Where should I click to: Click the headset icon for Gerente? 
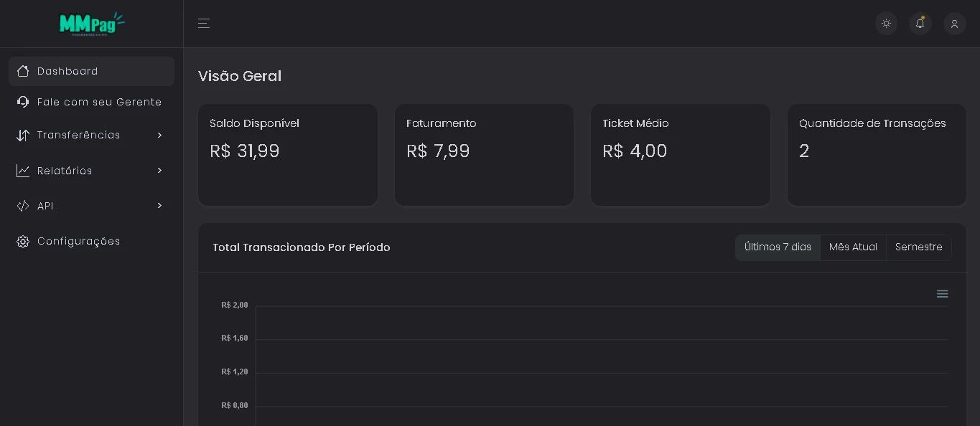coord(23,102)
